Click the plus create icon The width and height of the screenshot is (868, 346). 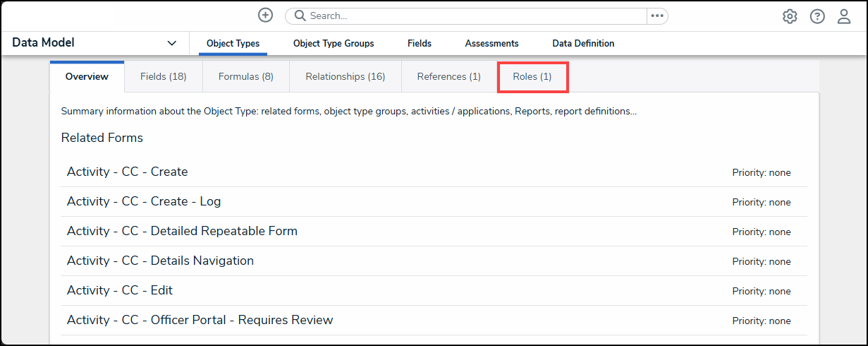pyautogui.click(x=265, y=15)
